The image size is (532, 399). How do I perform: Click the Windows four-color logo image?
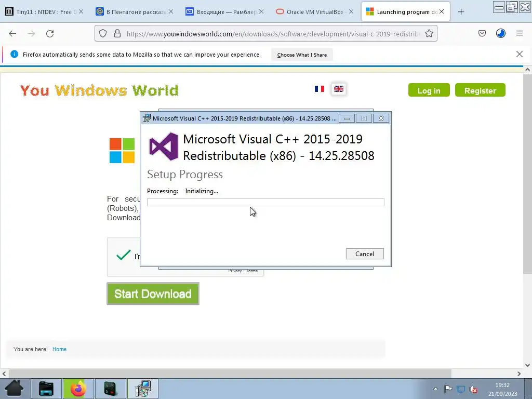coord(122,151)
